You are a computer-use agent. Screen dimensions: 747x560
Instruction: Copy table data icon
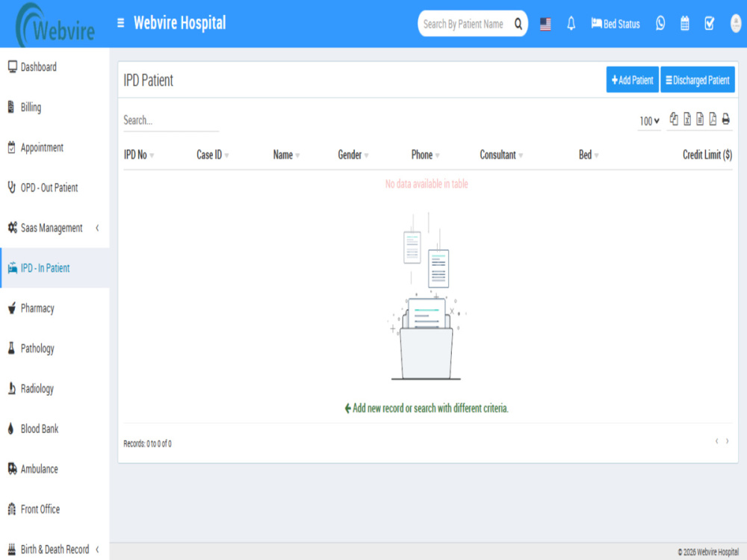(x=674, y=119)
